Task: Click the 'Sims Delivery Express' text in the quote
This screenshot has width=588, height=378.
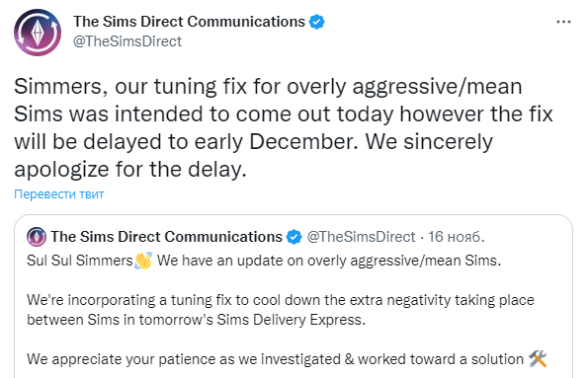Action: [291, 320]
